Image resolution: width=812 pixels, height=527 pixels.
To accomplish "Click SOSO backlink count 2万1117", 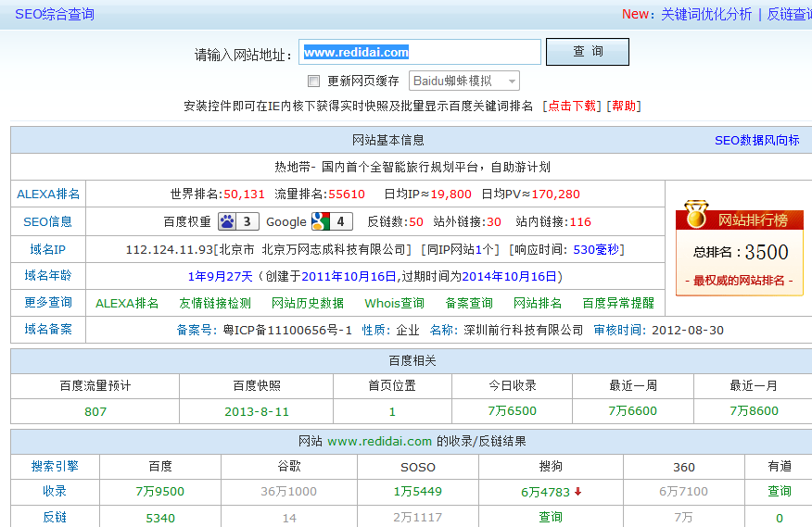I will point(417,517).
